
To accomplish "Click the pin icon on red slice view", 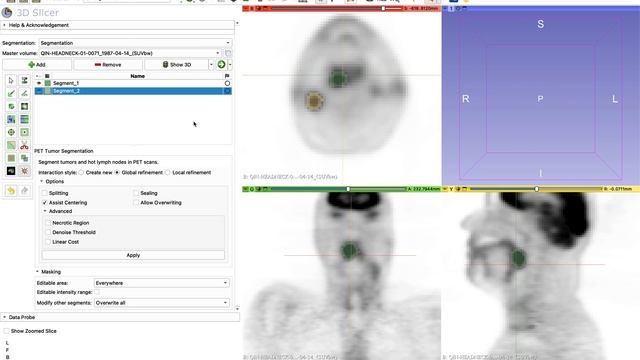I will pos(245,8).
